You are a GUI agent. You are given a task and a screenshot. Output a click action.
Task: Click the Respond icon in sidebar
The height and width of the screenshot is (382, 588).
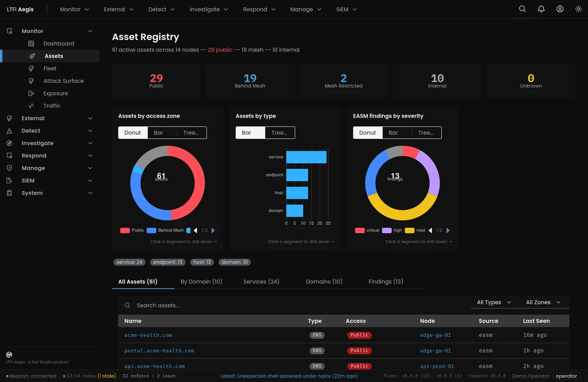(x=9, y=156)
